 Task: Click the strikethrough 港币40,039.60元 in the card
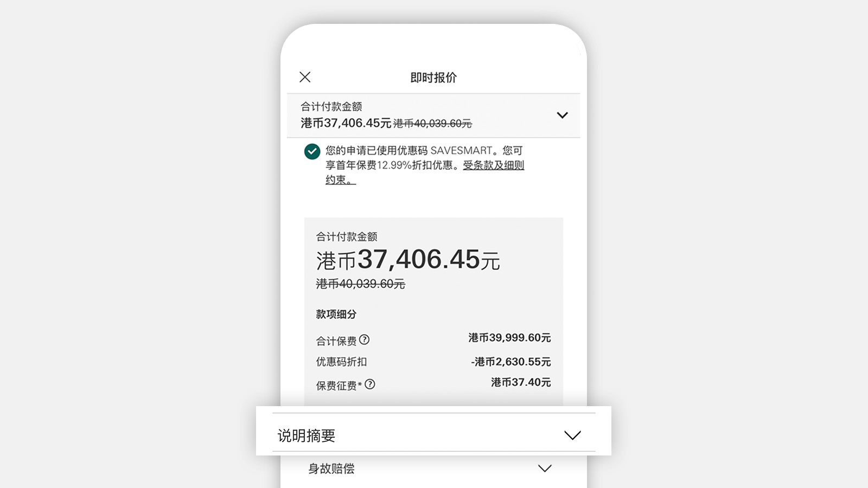[x=361, y=284]
